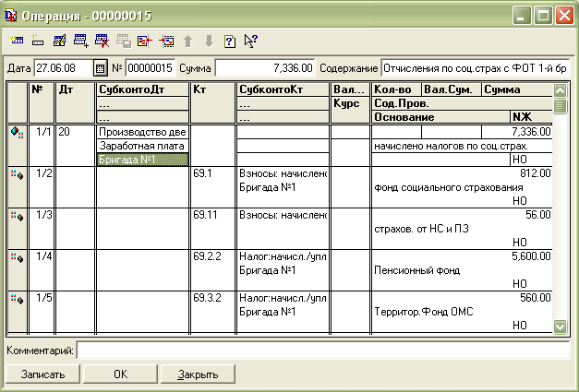579x392 pixels.
Task: Click the Сумма field showing 7,336.00
Action: click(x=265, y=68)
